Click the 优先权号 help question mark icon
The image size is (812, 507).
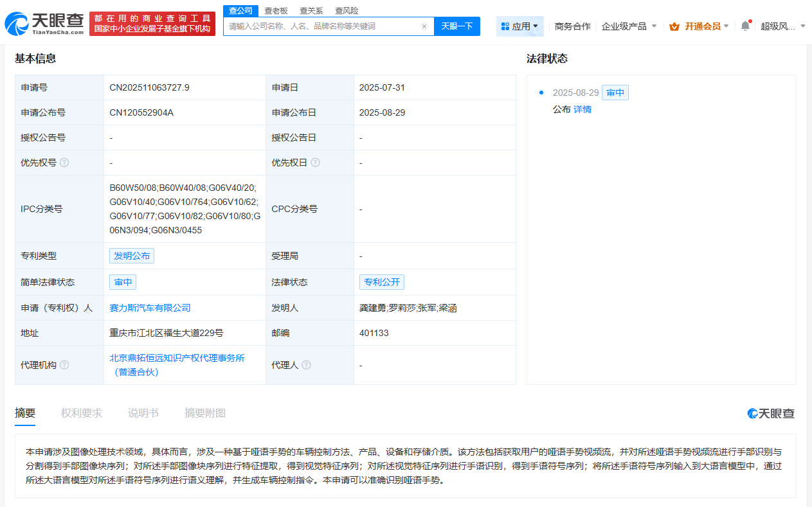coord(63,163)
